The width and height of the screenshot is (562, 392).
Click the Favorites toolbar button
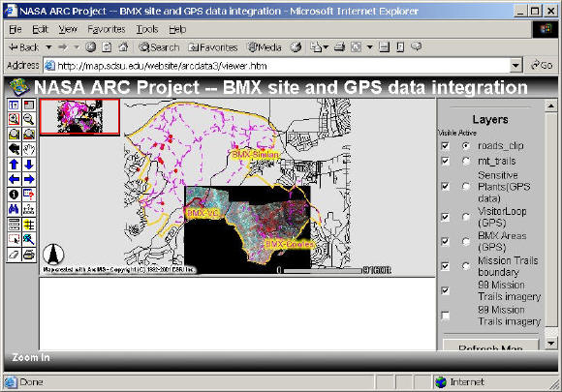213,46
